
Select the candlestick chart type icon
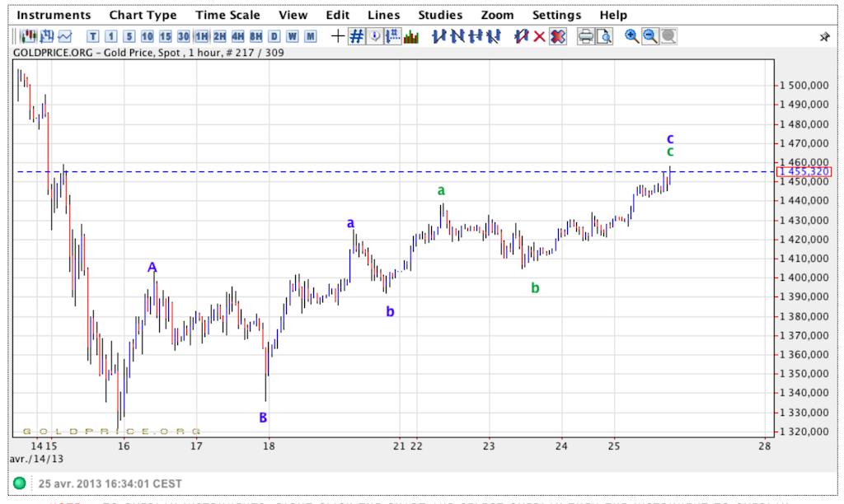pyautogui.click(x=29, y=36)
